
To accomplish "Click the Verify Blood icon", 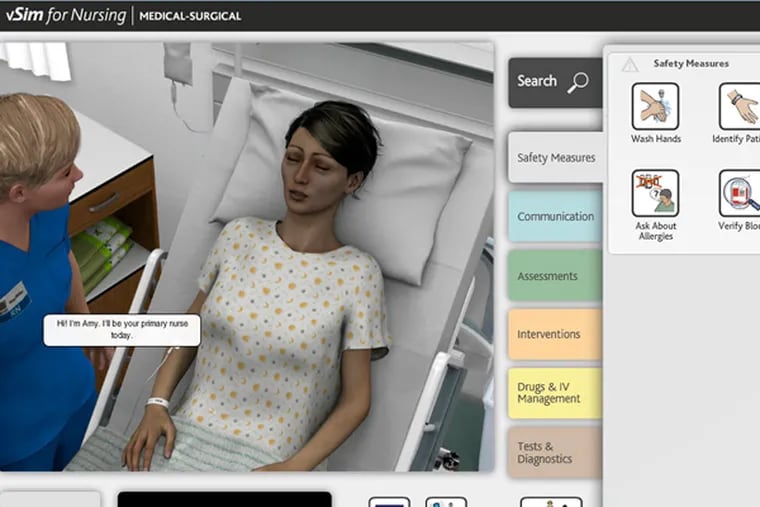I will pyautogui.click(x=739, y=194).
